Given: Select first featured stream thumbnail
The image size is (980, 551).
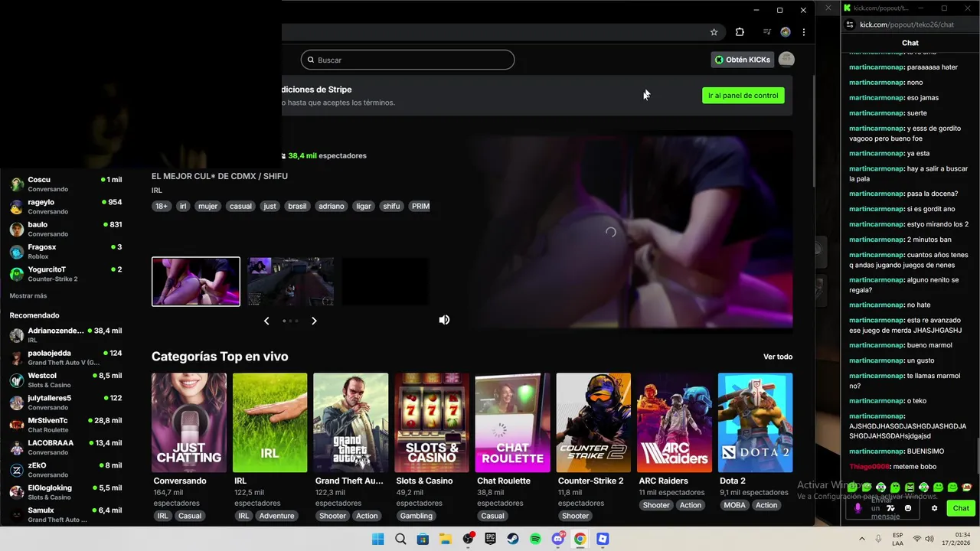Looking at the screenshot, I should 196,282.
